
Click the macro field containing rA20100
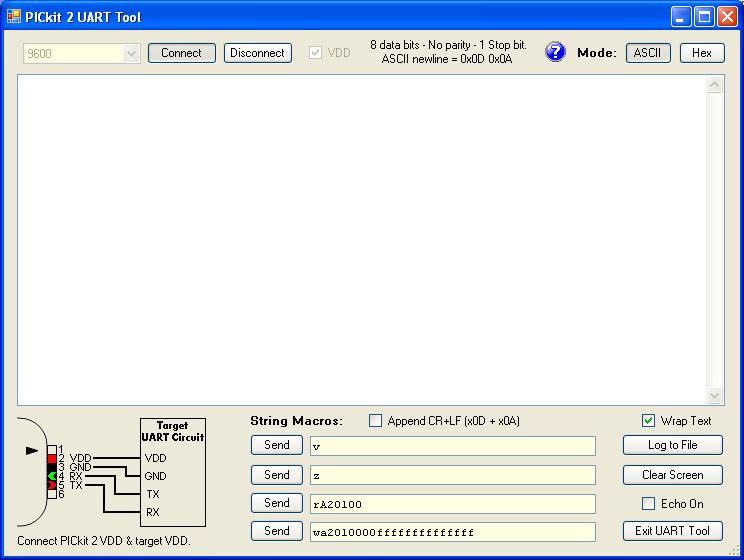click(x=453, y=504)
